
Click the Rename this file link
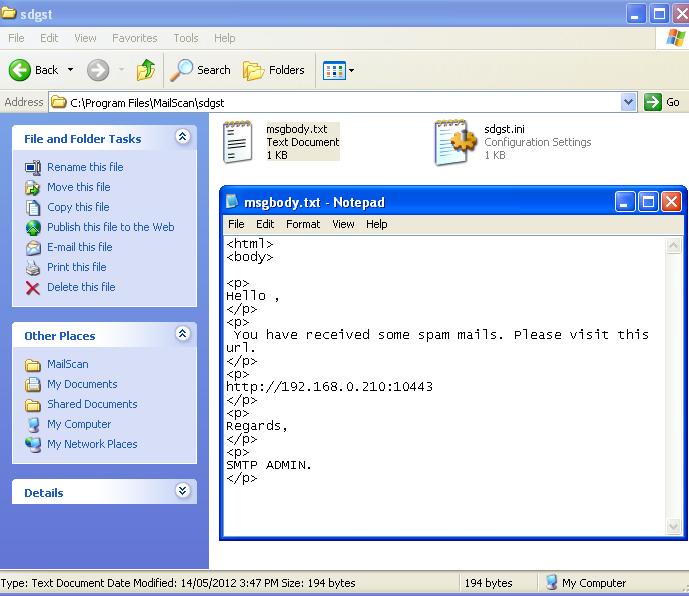[85, 167]
